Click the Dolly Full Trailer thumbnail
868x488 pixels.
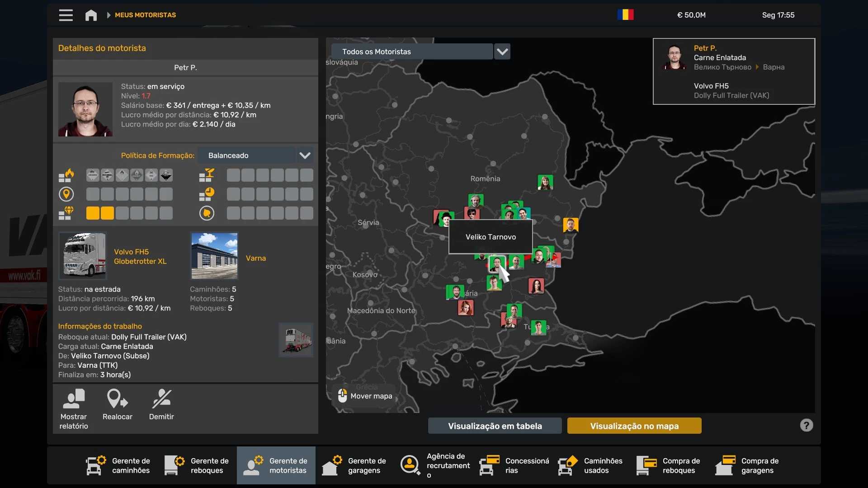coord(296,340)
